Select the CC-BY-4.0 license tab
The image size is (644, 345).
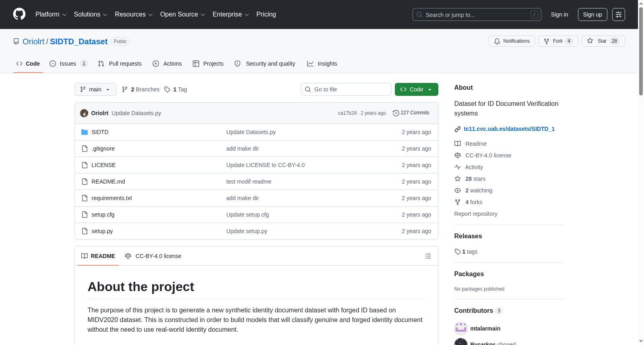153,256
